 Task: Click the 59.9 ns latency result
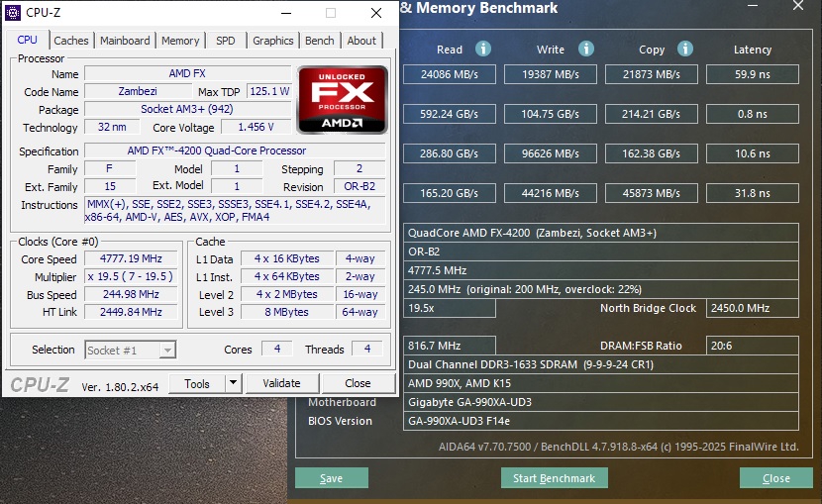point(753,74)
